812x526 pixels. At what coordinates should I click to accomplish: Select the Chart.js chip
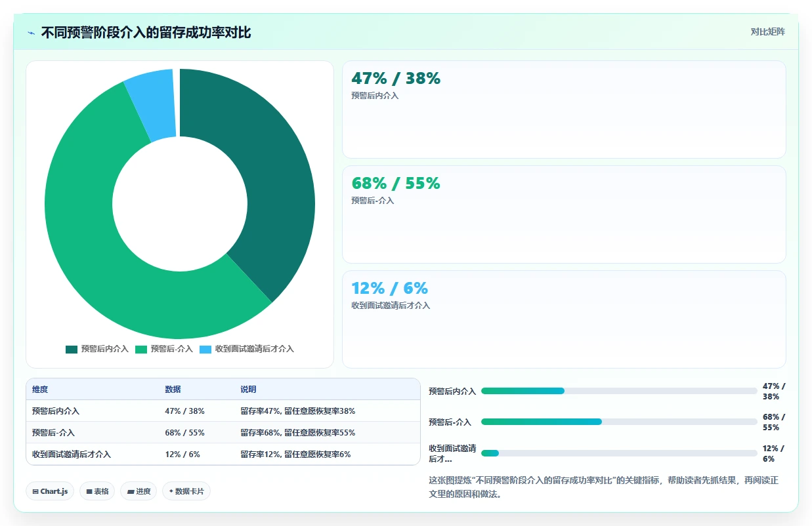[50, 491]
